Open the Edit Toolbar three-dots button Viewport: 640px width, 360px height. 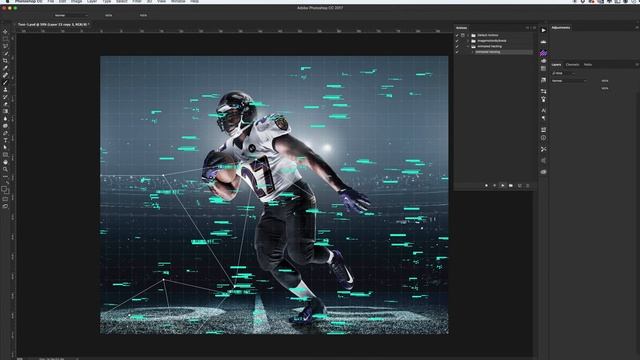click(5, 177)
